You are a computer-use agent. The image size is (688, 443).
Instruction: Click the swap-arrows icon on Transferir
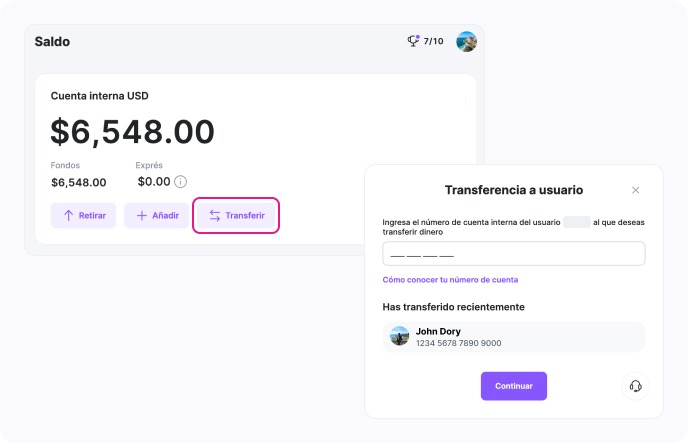click(214, 215)
